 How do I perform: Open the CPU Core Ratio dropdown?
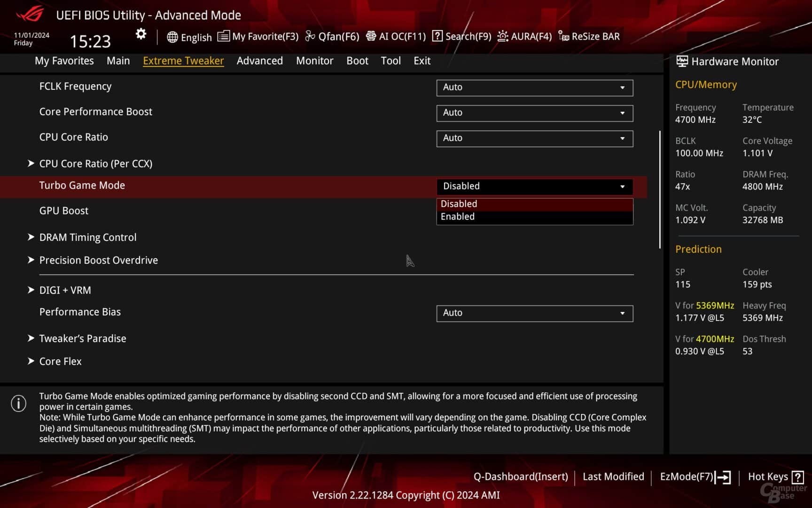[x=534, y=138]
